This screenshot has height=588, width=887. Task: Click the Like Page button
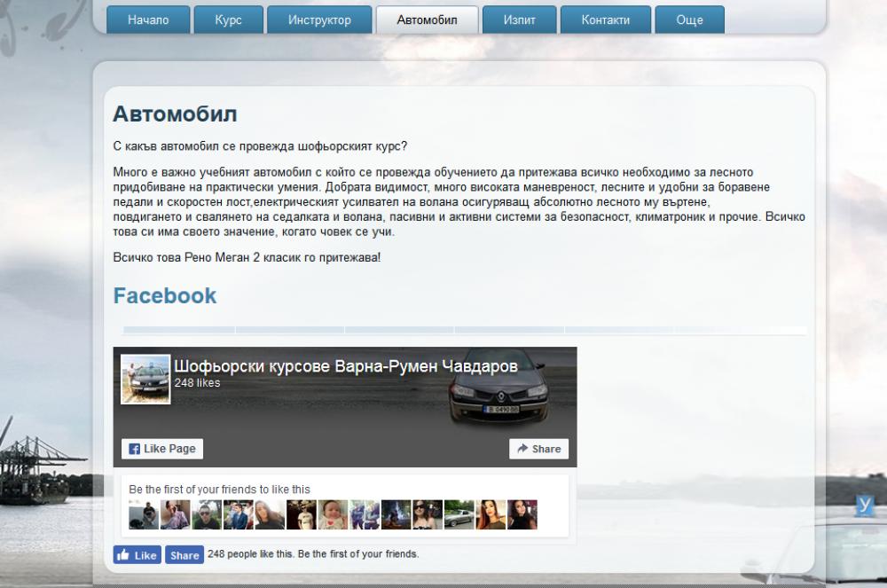pyautogui.click(x=162, y=449)
